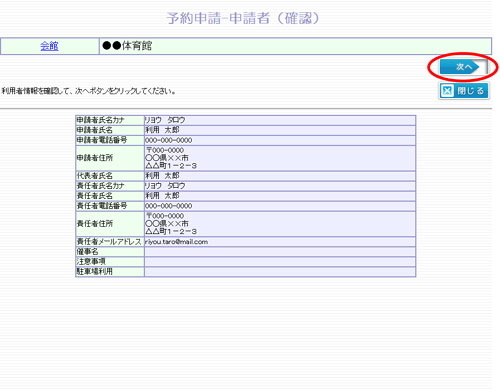Click the 次へ next button
This screenshot has width=500, height=390.
(x=463, y=67)
